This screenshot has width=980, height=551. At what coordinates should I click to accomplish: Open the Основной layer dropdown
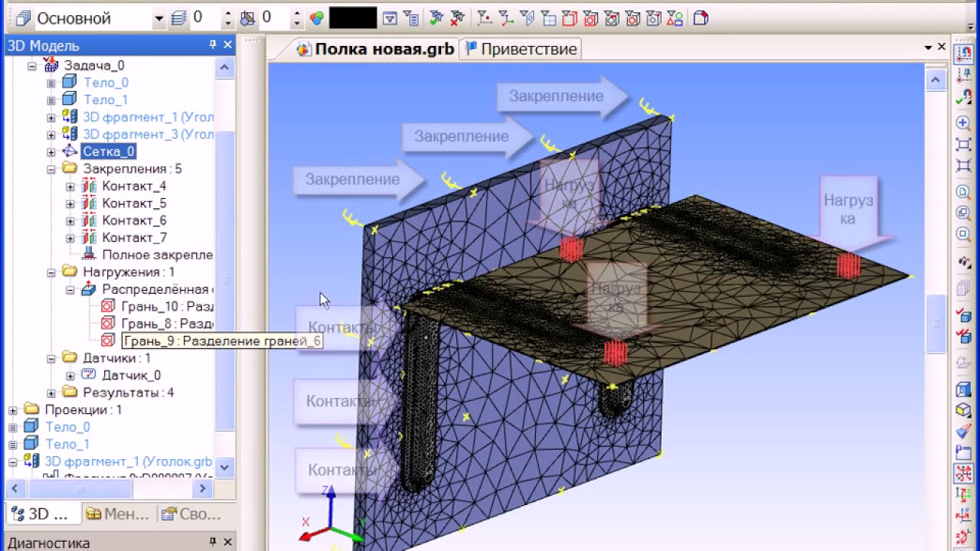click(158, 18)
